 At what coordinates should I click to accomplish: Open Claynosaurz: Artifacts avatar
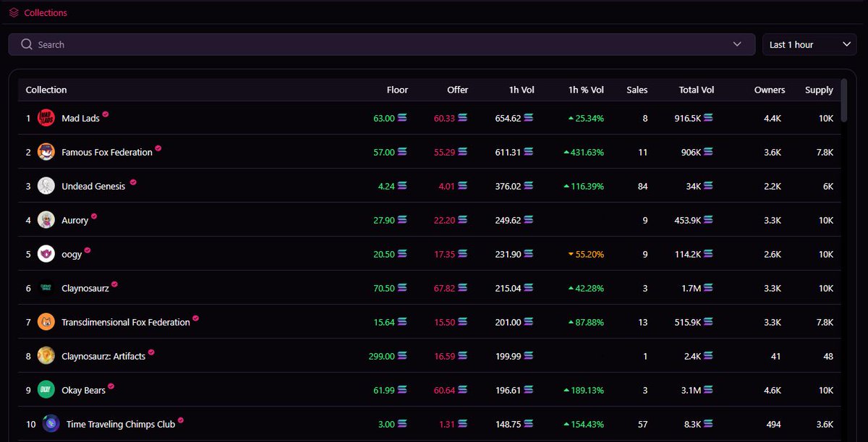click(46, 356)
